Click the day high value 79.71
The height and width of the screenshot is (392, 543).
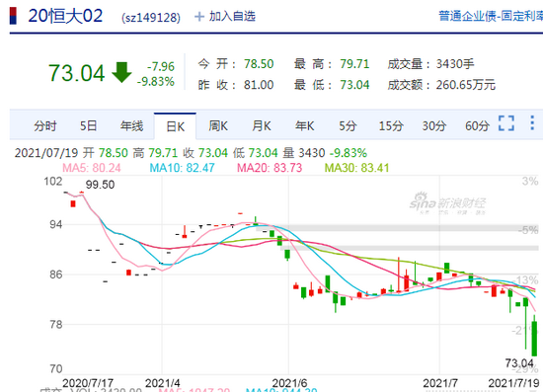point(354,64)
